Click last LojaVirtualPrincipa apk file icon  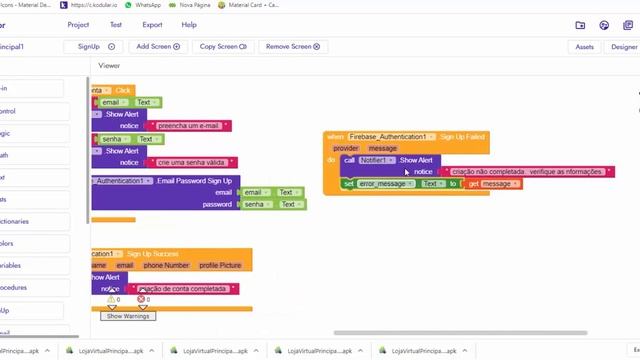click(x=382, y=351)
